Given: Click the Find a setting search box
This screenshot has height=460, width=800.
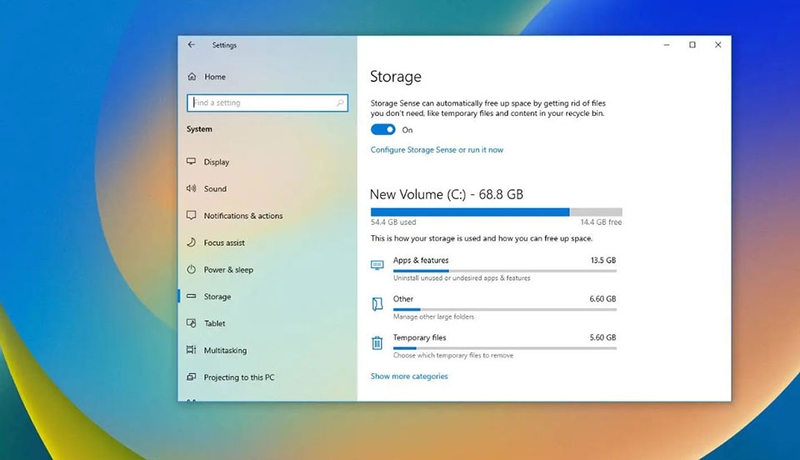Looking at the screenshot, I should 267,103.
